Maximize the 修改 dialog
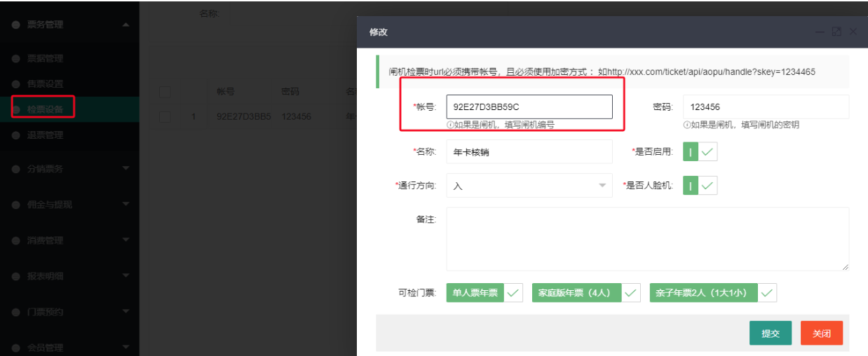The width and height of the screenshot is (868, 356). [836, 32]
